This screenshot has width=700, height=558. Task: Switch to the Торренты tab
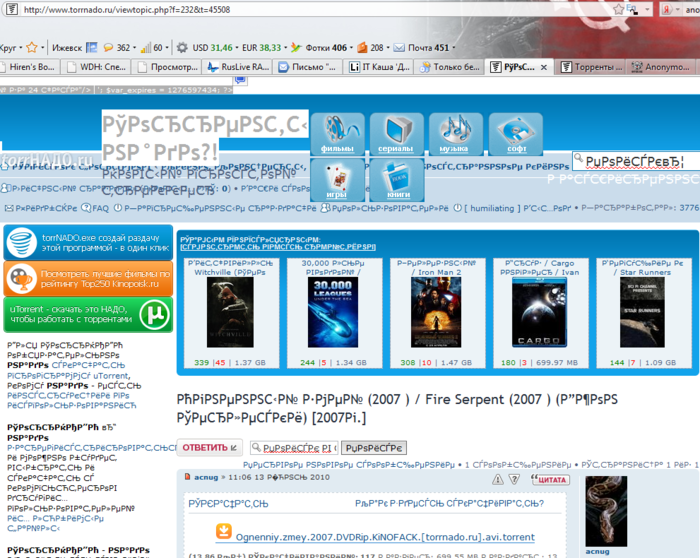pyautogui.click(x=591, y=67)
